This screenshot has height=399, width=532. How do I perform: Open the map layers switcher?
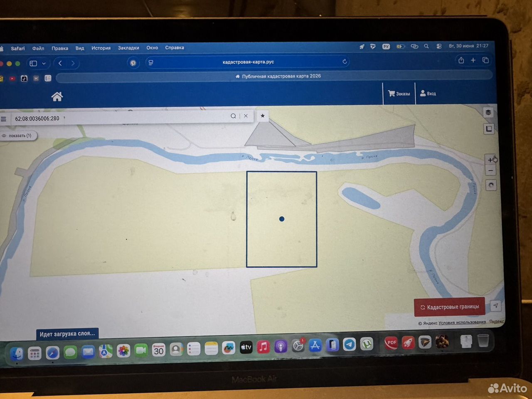tap(488, 112)
